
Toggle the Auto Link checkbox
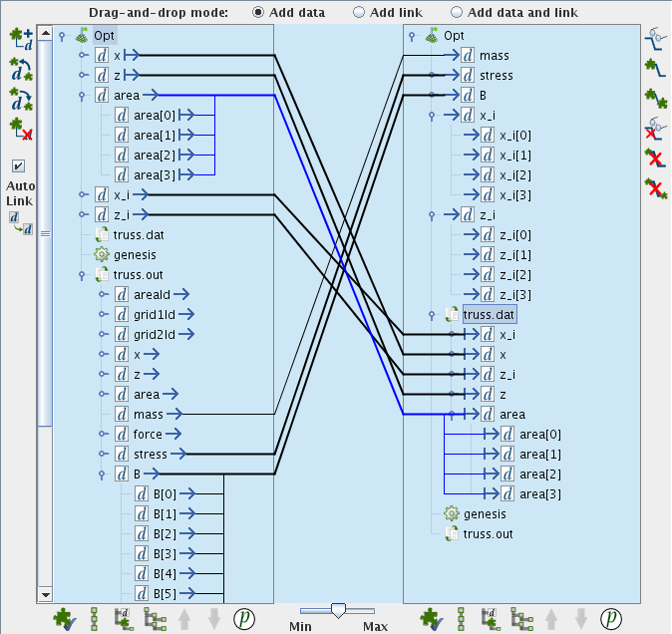[19, 165]
